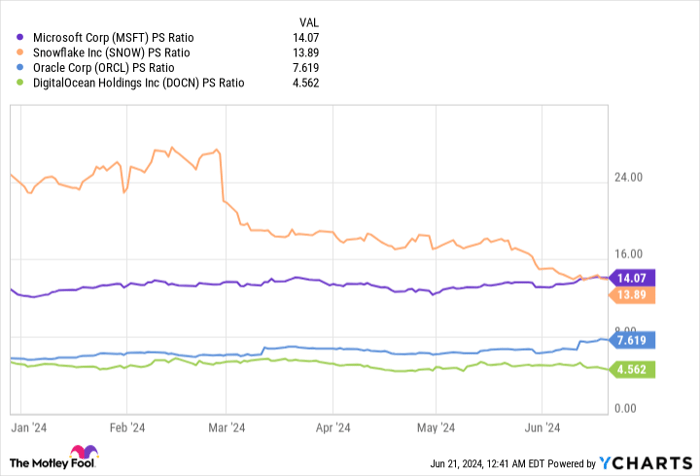Image resolution: width=700 pixels, height=476 pixels.
Task: Click the May '24 x-axis label
Action: click(x=436, y=428)
